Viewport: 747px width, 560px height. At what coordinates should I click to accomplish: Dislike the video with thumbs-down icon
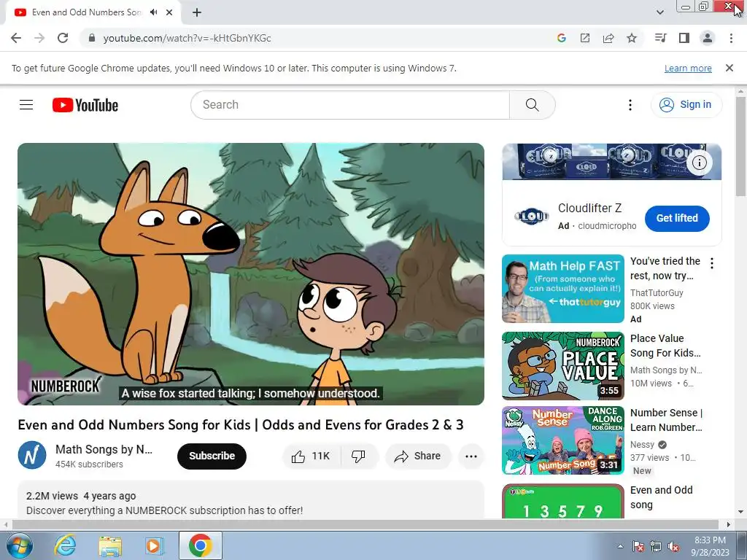(358, 456)
